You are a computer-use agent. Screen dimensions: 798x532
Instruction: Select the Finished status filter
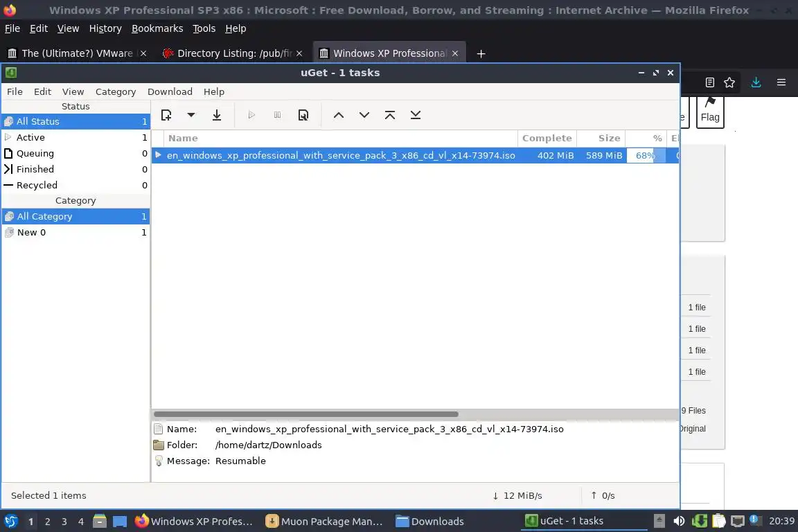(76, 169)
